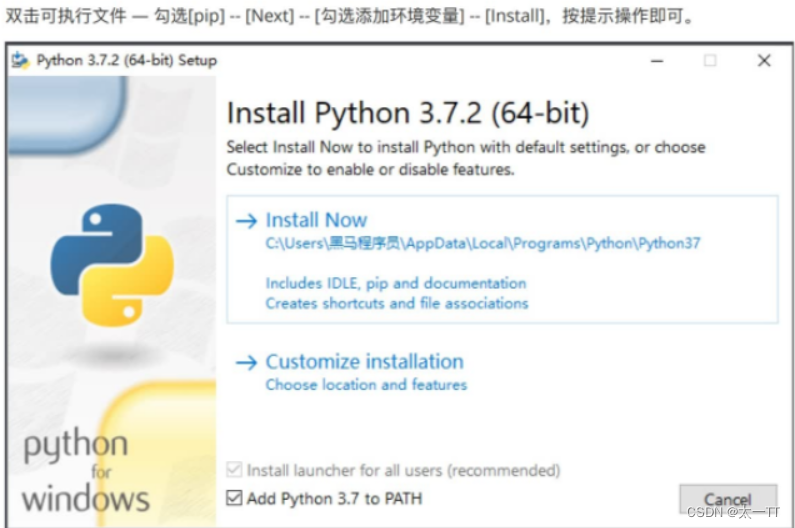The image size is (795, 528).
Task: Click the 'Install Python 3.7.2 (64-bit)' heading
Action: tap(408, 113)
